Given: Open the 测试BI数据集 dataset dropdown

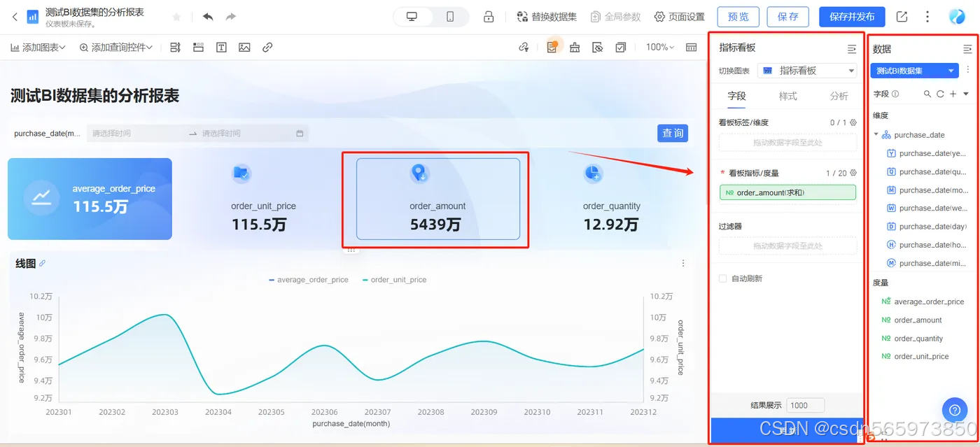Looking at the screenshot, I should coord(914,71).
